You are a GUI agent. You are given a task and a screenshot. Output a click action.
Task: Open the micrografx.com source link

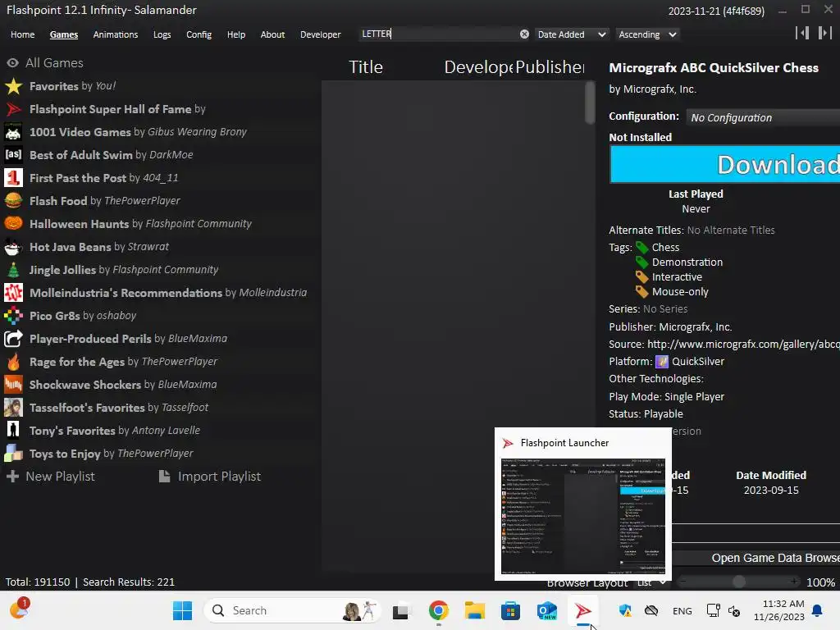(743, 345)
